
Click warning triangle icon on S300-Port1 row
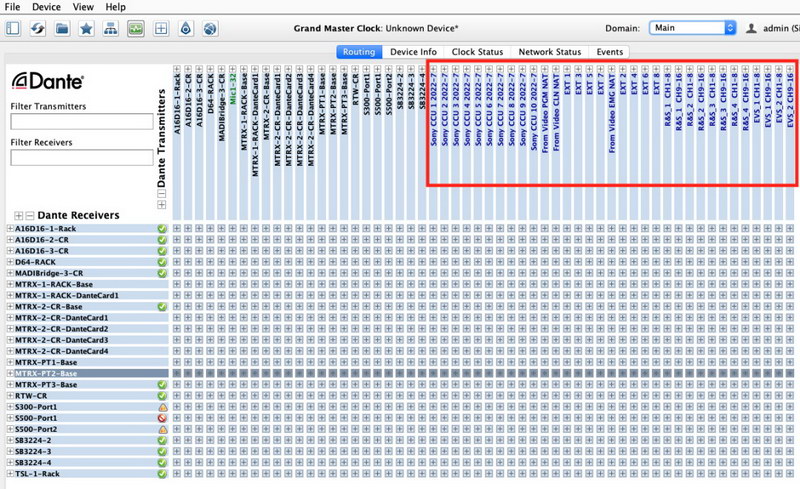(x=162, y=407)
